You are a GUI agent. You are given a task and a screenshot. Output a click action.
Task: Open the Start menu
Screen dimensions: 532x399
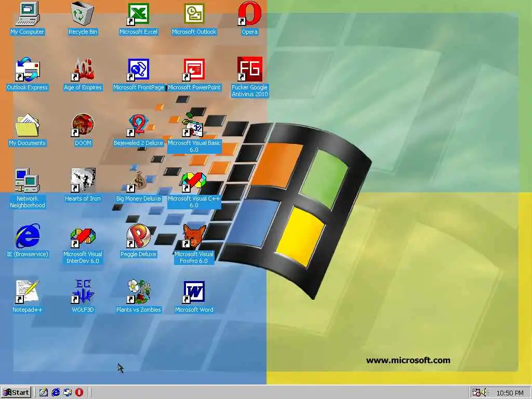16,393
